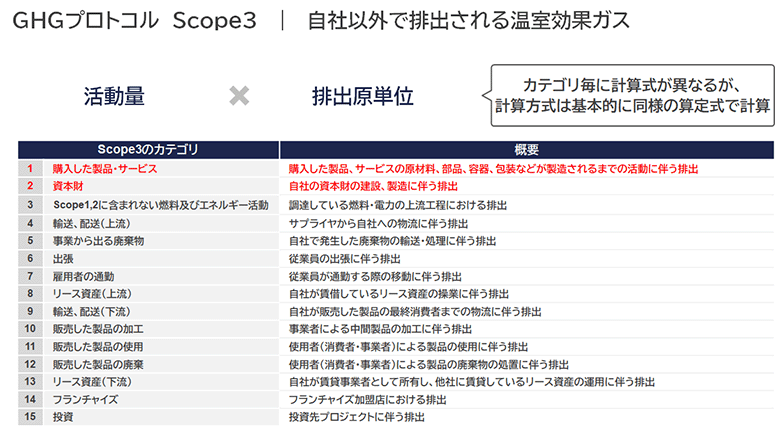Select the 販売した製品の加工 category cell
The width and height of the screenshot is (780, 429).
[x=98, y=328]
